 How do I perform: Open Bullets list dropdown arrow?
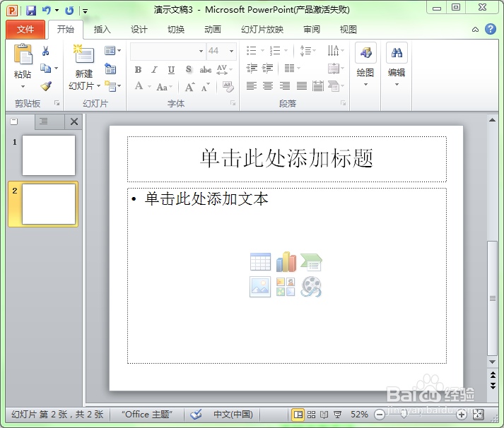[263, 51]
